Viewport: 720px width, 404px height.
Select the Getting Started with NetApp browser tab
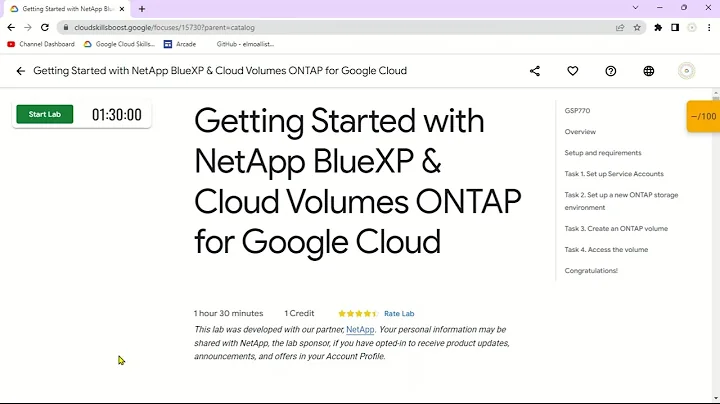(x=68, y=9)
